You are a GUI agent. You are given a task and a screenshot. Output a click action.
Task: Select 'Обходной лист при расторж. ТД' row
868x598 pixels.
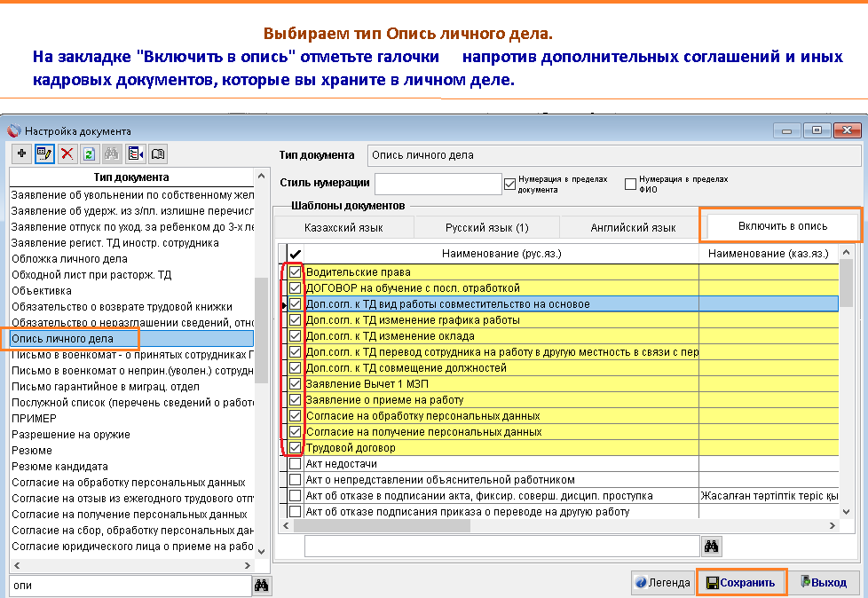[131, 275]
